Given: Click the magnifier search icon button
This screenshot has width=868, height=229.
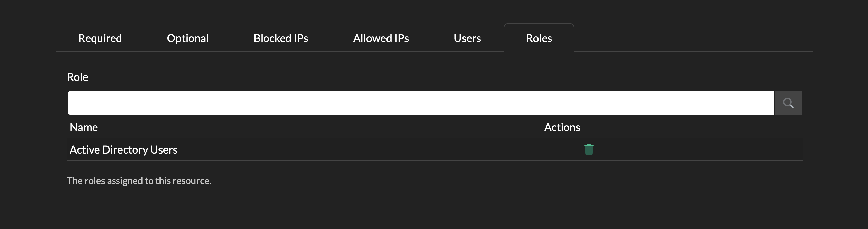Looking at the screenshot, I should click(x=788, y=103).
